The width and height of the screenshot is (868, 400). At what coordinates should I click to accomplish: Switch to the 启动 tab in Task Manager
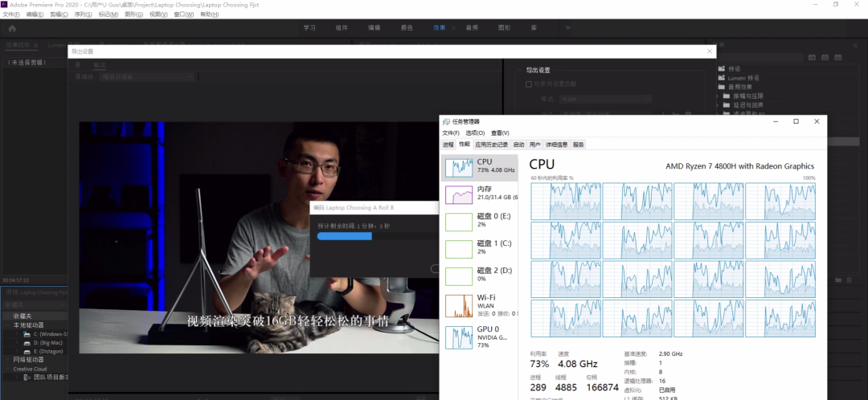(x=518, y=145)
